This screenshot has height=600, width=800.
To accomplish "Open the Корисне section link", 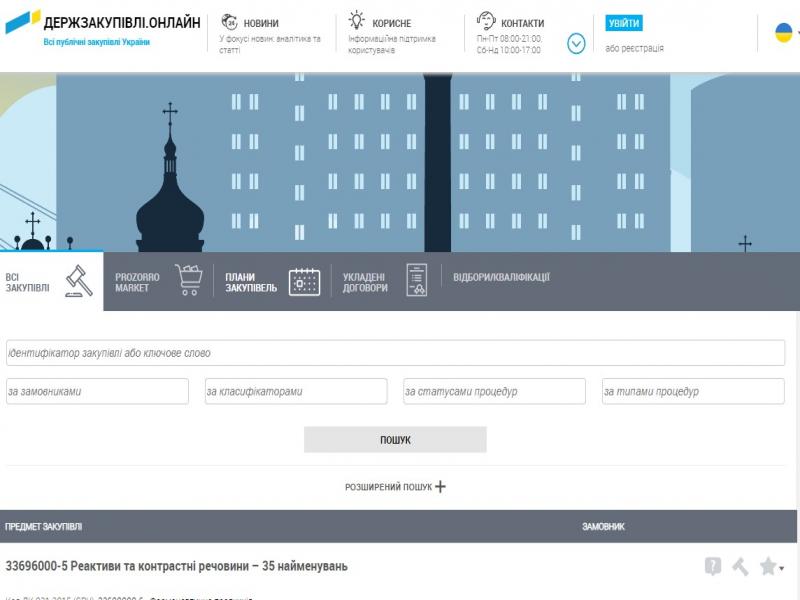I will [392, 23].
